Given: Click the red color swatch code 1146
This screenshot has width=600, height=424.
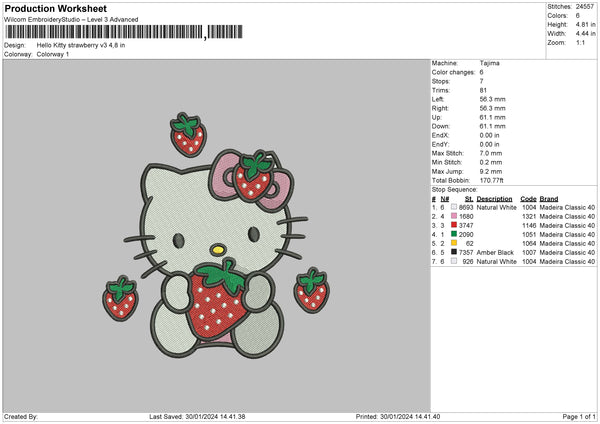Looking at the screenshot, I should [x=454, y=225].
